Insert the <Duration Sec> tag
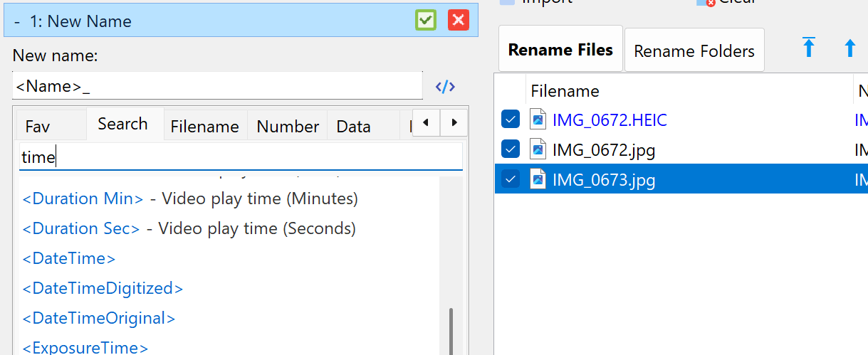The image size is (868, 355). pyautogui.click(x=81, y=228)
